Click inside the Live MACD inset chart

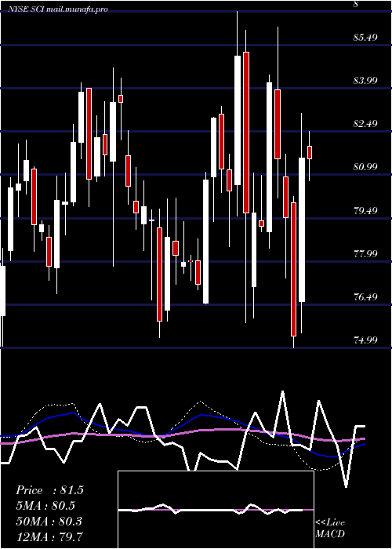[216, 510]
